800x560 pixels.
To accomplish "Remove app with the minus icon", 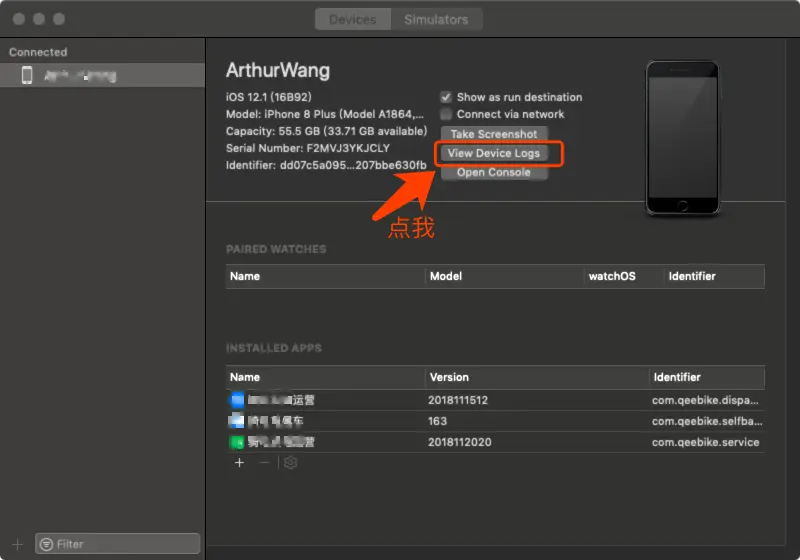I will point(264,463).
